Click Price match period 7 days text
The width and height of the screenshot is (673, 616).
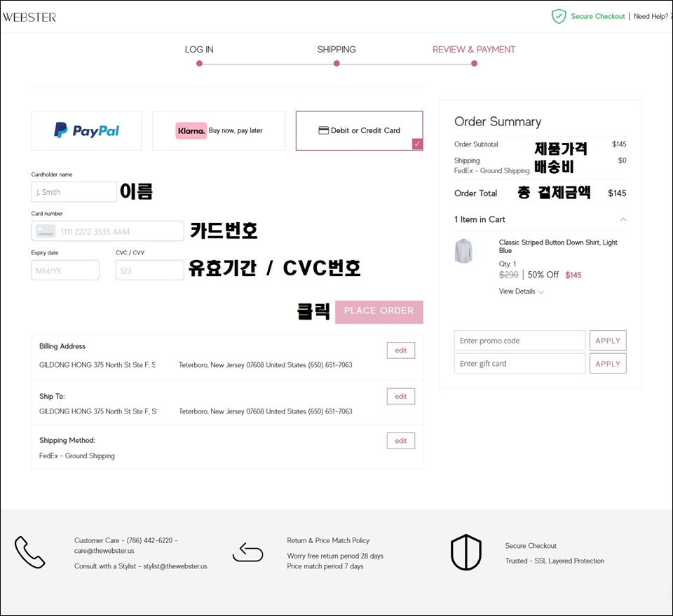tap(325, 566)
